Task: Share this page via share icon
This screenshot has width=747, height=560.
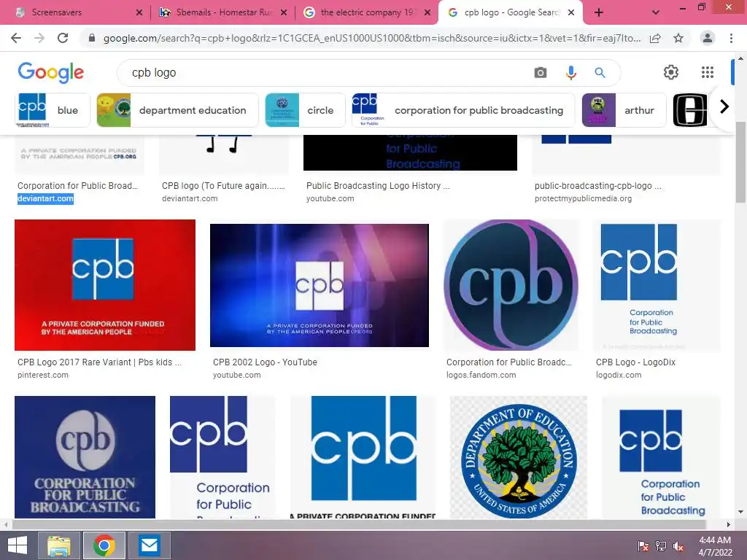Action: click(x=655, y=38)
